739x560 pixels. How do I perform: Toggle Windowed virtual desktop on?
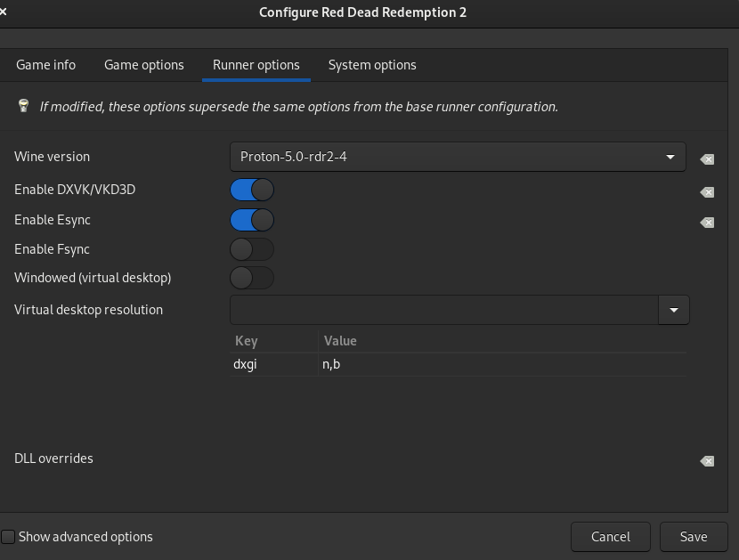pos(252,278)
